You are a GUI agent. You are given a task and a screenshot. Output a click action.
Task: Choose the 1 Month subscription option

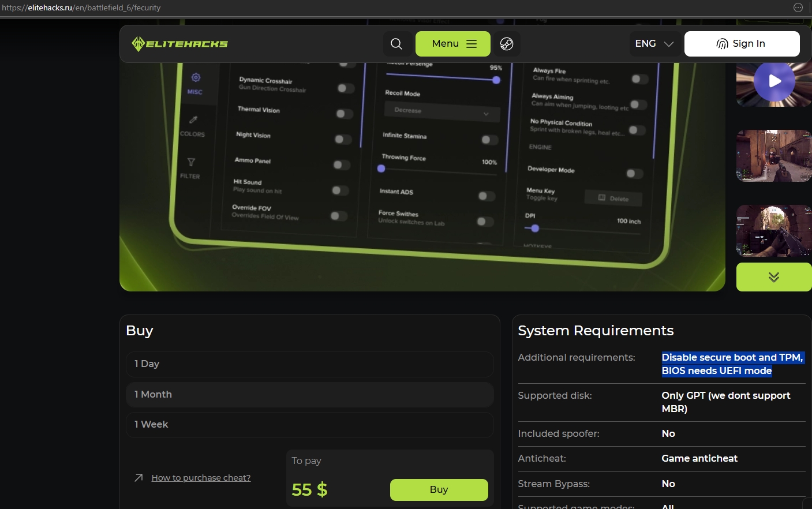[309, 395]
